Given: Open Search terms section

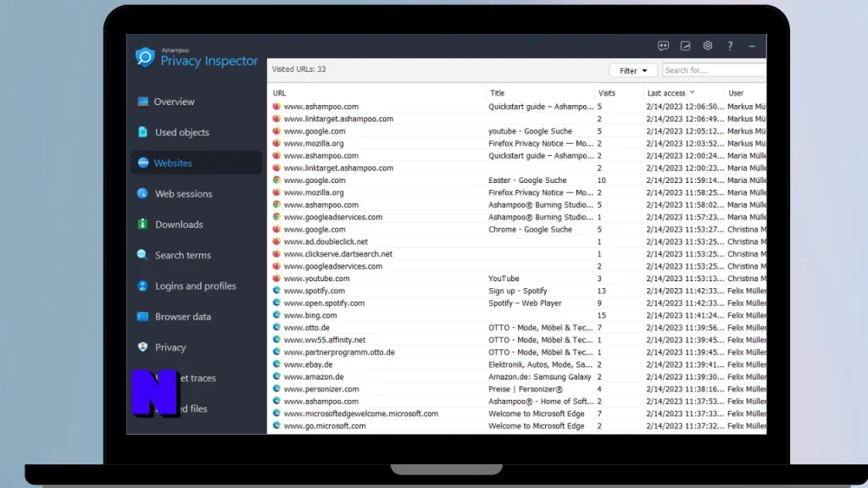Looking at the screenshot, I should point(197,255).
